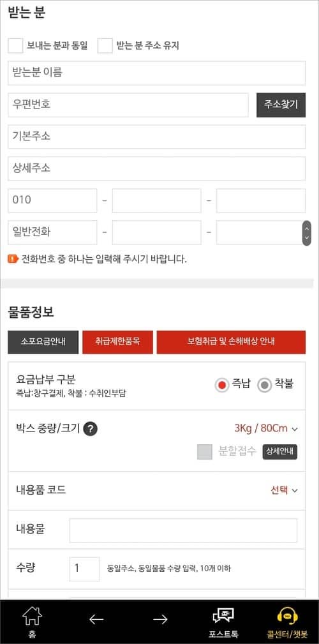
Task: Click the 주소찾기 address search button
Action: [x=281, y=105]
